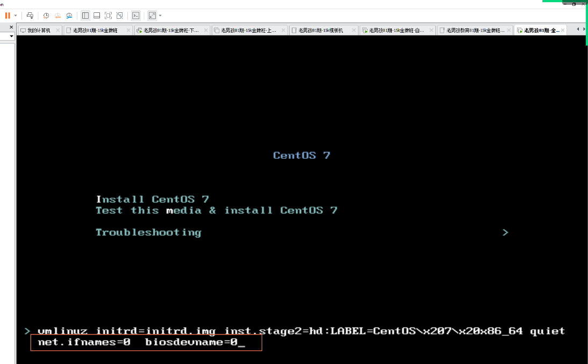The height and width of the screenshot is (364, 588).
Task: Send Ctrl+Alt+Del to the virtual machine
Action: pos(30,16)
